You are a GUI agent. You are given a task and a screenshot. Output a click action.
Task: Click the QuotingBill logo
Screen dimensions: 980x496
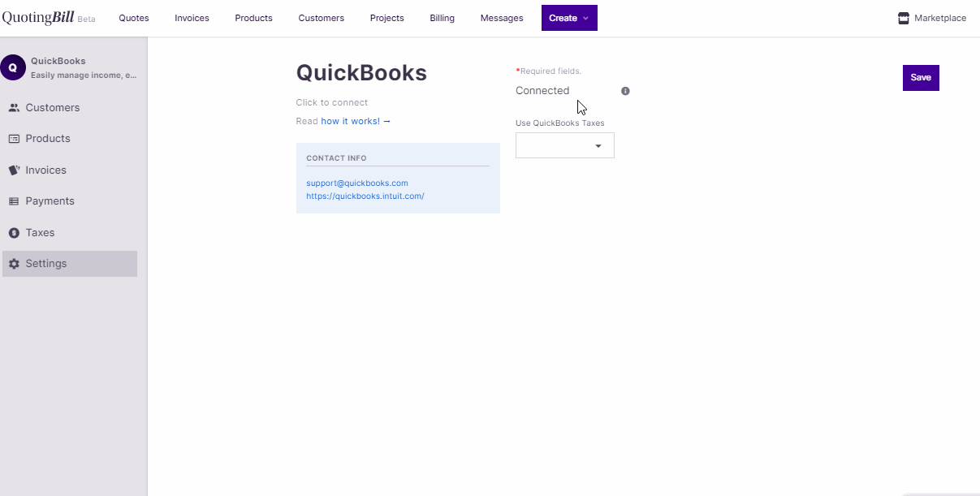click(x=38, y=18)
